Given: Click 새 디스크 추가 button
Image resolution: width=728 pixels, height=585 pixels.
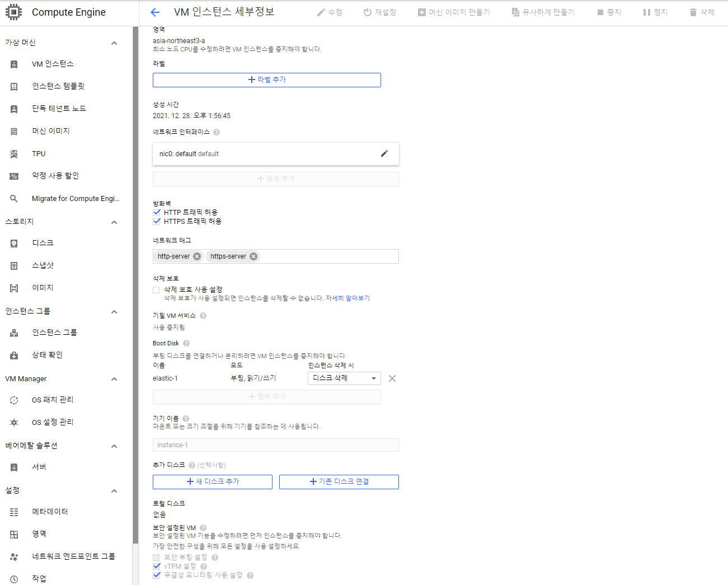Looking at the screenshot, I should click(213, 482).
